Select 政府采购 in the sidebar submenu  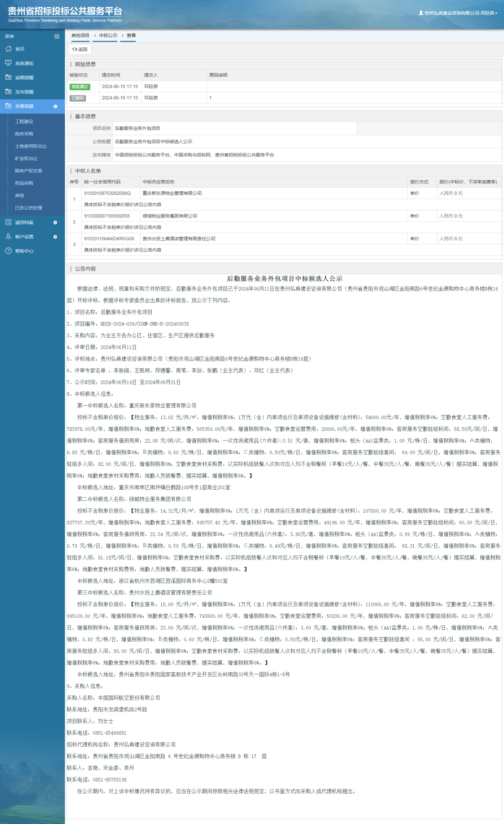(x=24, y=134)
